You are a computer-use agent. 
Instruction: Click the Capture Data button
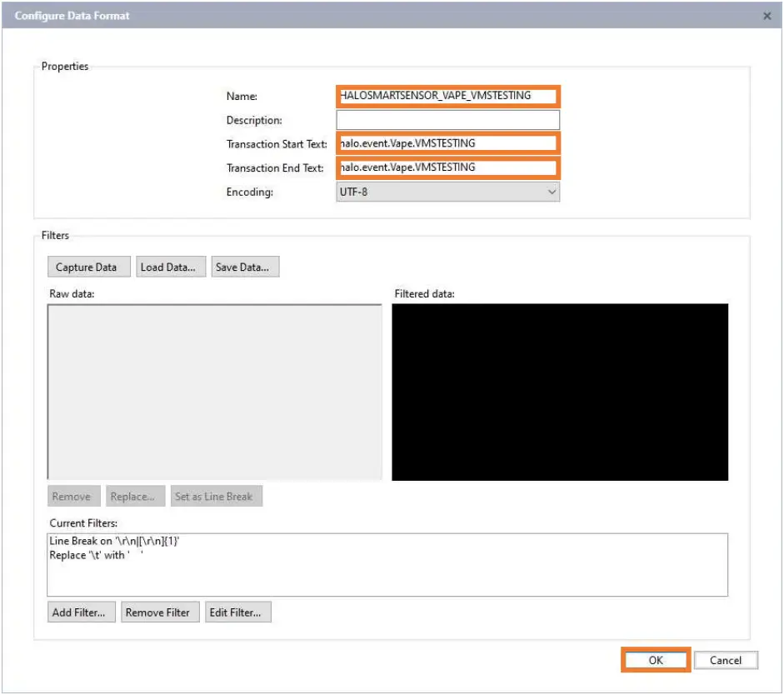pos(87,267)
